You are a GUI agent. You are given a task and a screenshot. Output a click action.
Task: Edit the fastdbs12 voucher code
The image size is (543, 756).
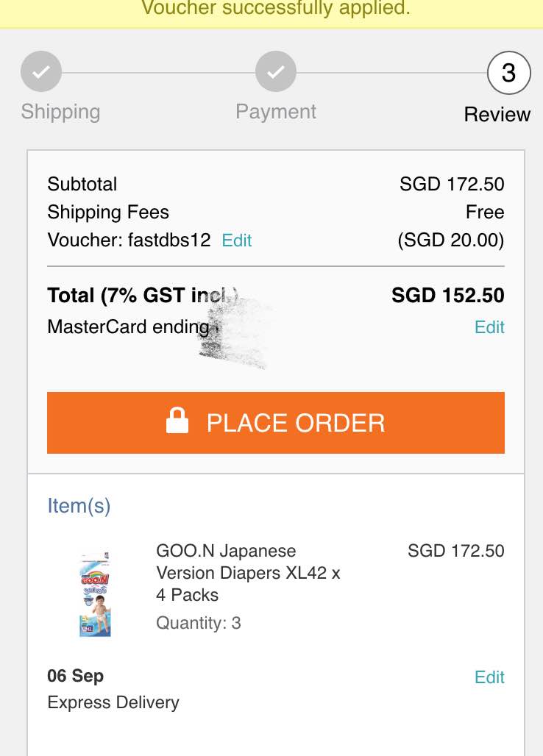click(237, 240)
